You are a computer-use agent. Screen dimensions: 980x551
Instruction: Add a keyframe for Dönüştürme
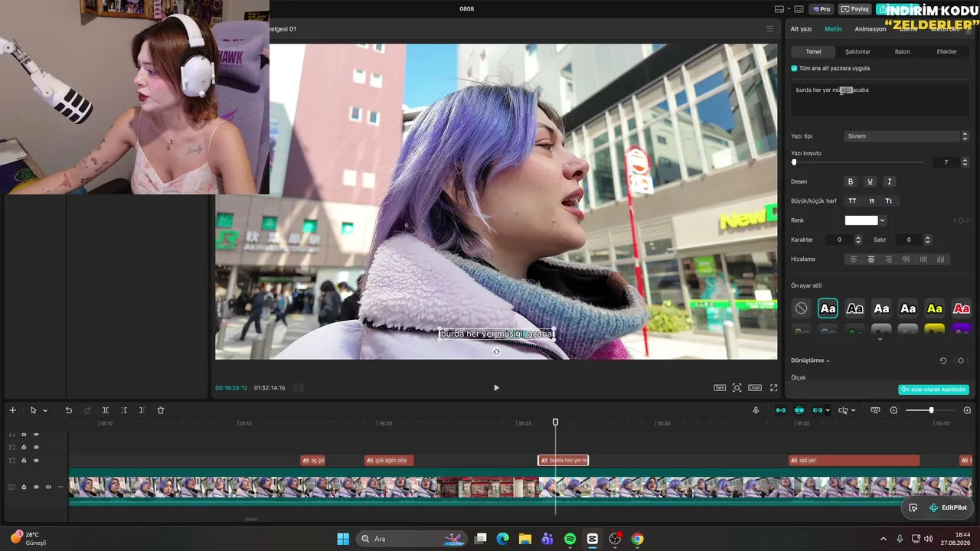pyautogui.click(x=962, y=360)
